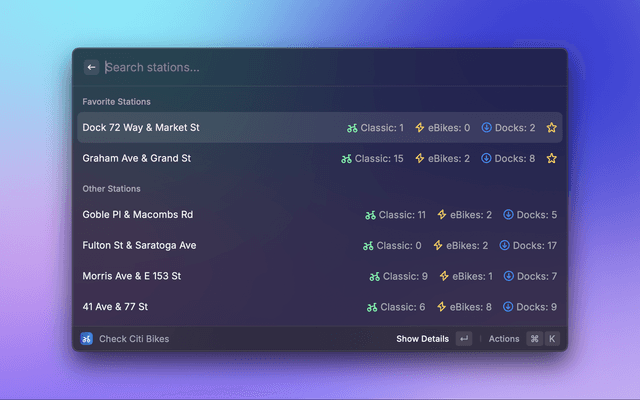640x400 pixels.
Task: Toggle favorite star for Dock 72 Way & Market St
Action: click(551, 128)
